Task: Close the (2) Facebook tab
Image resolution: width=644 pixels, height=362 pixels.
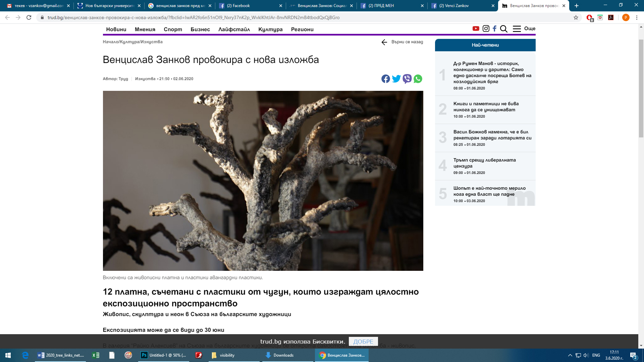Action: [x=281, y=6]
